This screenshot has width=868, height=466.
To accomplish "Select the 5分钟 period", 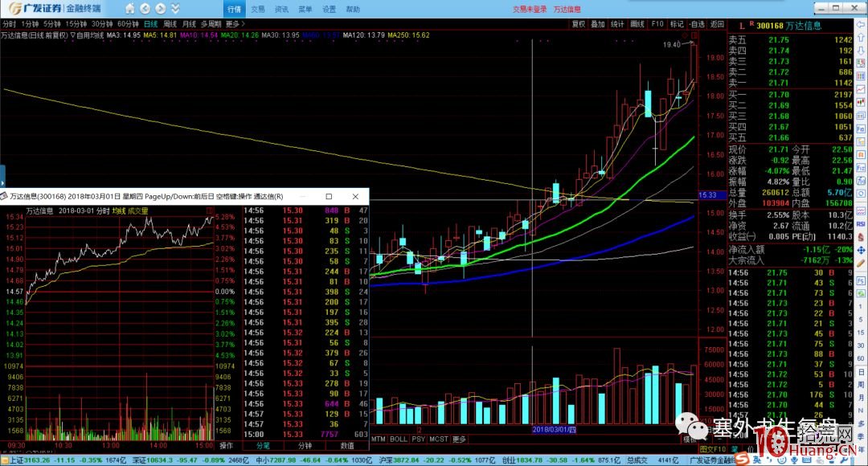I will (x=52, y=24).
